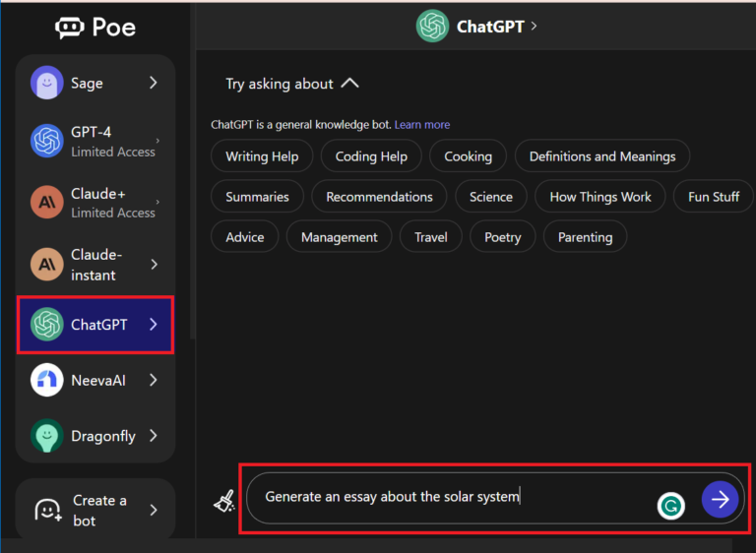The width and height of the screenshot is (756, 553).
Task: Select the Summaries suggestion
Action: pyautogui.click(x=257, y=197)
